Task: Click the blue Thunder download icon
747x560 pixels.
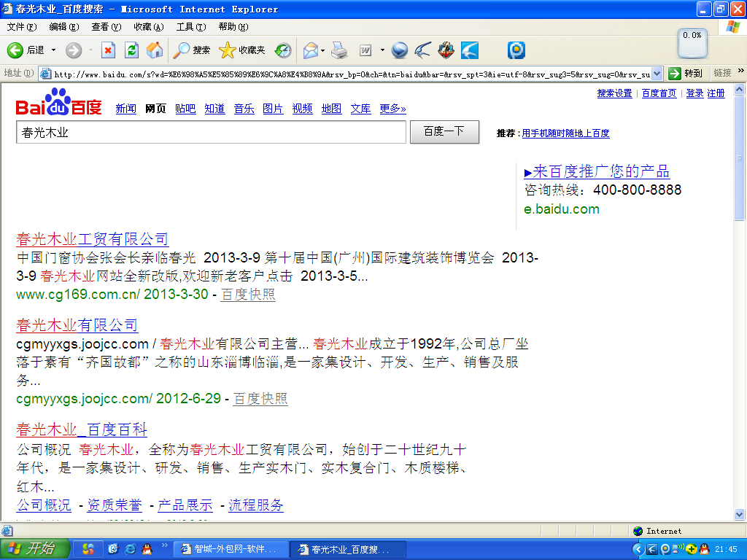Action: click(470, 50)
